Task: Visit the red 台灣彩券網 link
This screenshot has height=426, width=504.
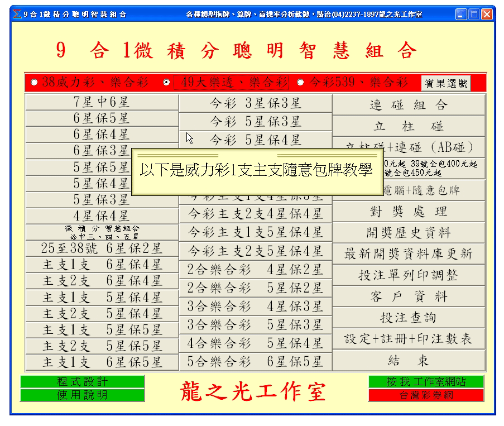Action: click(x=426, y=395)
